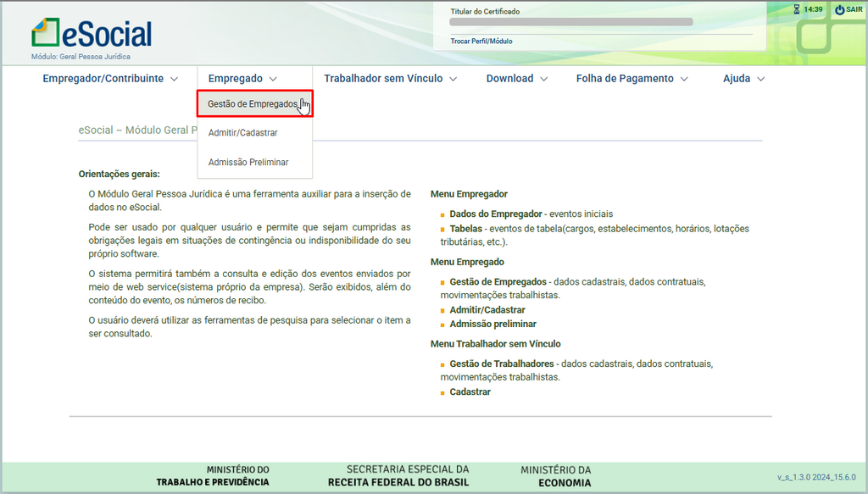Screen dimensions: 868x494
Task: Choose Admitir/Cadastrar from the dropdown
Action: pyautogui.click(x=243, y=133)
